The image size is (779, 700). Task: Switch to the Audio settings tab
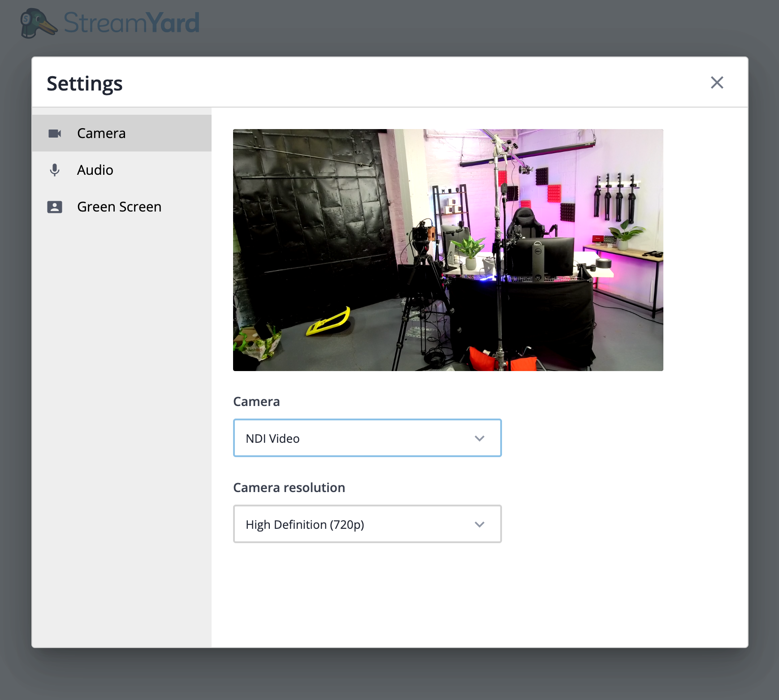(x=121, y=170)
